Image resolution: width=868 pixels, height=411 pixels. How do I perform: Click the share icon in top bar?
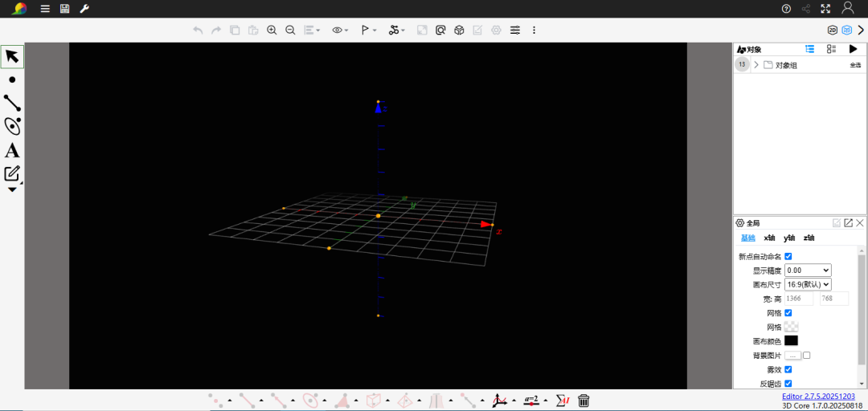click(806, 9)
